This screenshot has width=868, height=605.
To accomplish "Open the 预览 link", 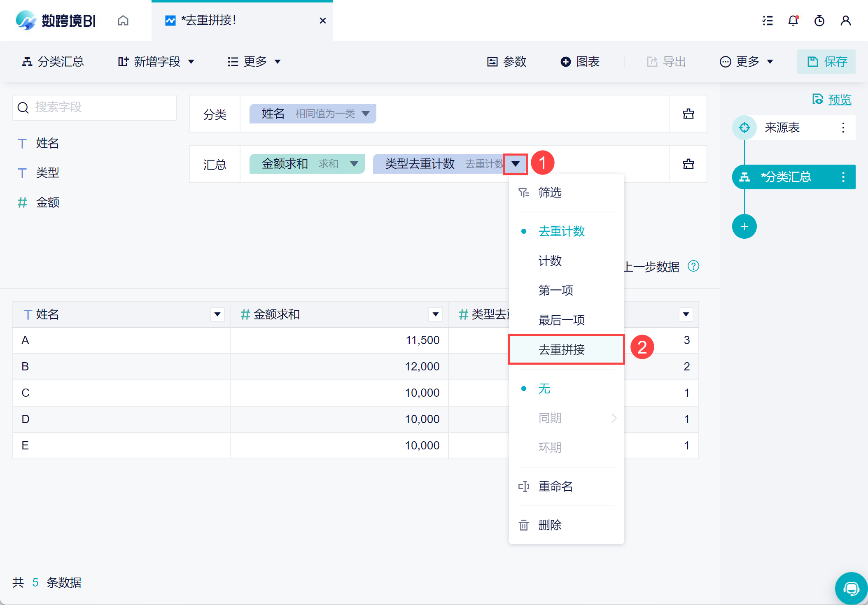I will tap(839, 100).
